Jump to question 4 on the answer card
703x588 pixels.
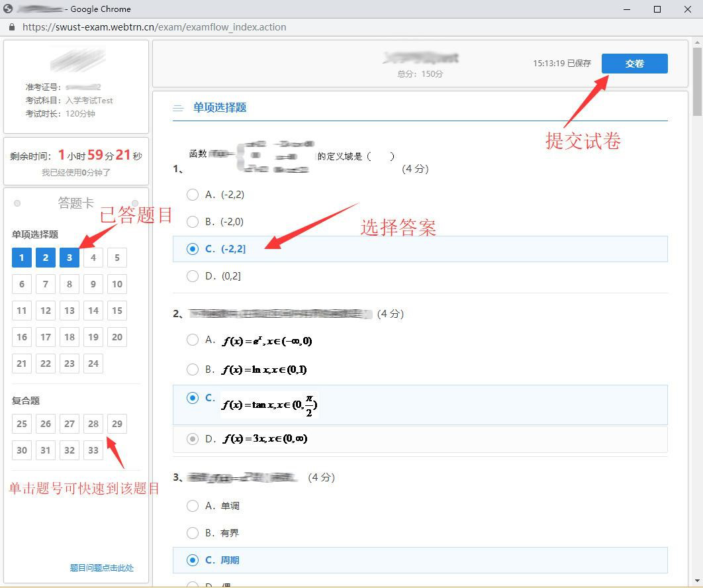[x=93, y=258]
